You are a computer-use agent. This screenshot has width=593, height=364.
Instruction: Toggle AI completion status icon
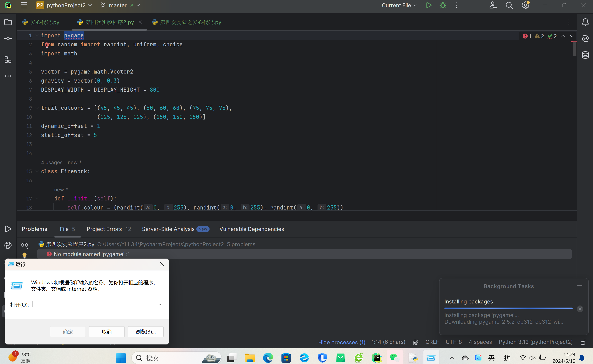tap(416, 342)
